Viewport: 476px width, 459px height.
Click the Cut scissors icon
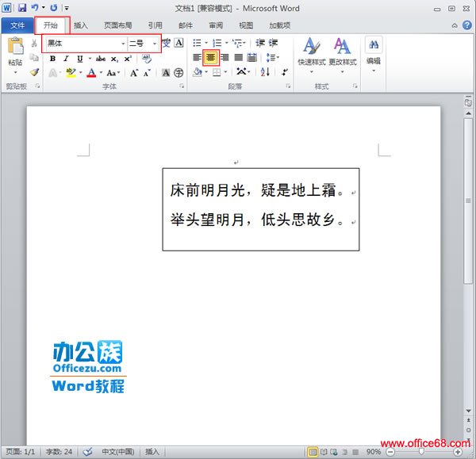[x=34, y=43]
